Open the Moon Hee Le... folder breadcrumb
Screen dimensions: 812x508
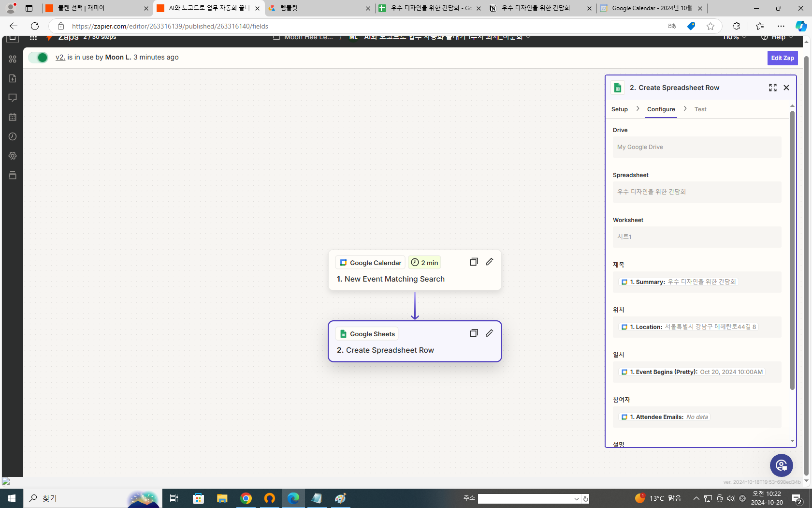point(303,37)
